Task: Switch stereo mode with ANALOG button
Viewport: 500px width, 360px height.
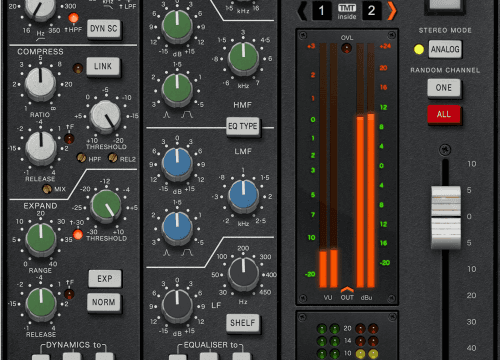Action: click(x=445, y=49)
